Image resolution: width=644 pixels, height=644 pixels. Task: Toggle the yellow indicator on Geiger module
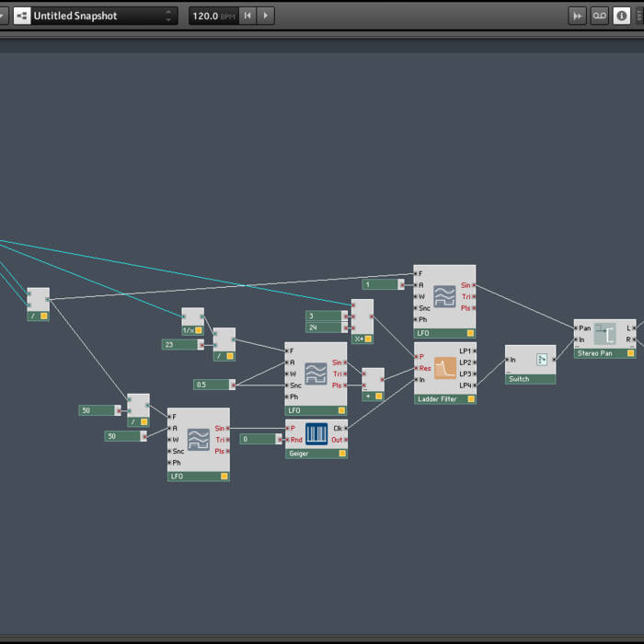(x=341, y=454)
